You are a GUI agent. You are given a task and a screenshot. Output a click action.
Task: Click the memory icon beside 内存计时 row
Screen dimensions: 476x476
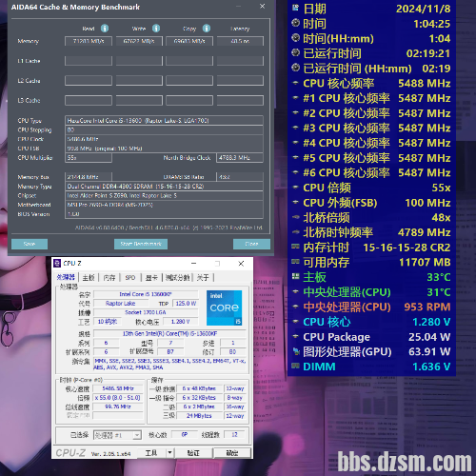pyautogui.click(x=295, y=247)
